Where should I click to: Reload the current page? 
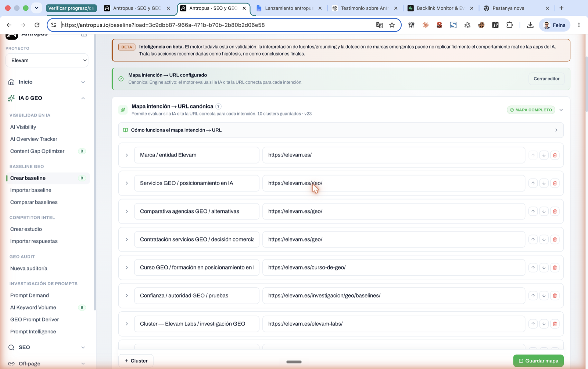click(x=37, y=25)
